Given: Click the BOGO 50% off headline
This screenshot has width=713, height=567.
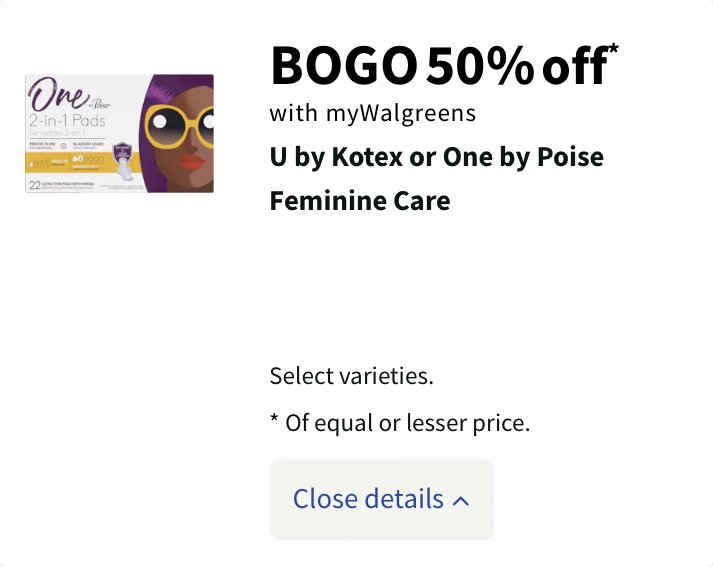Looking at the screenshot, I should point(444,66).
